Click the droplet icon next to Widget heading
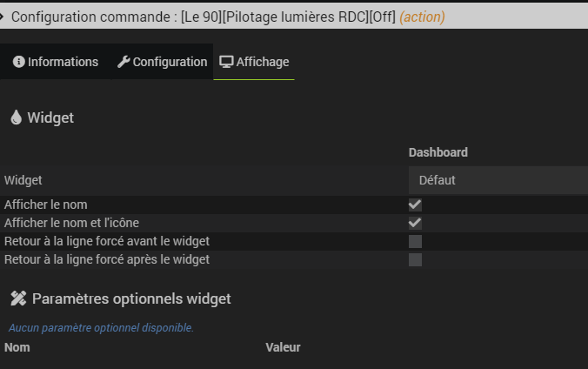 tap(17, 117)
